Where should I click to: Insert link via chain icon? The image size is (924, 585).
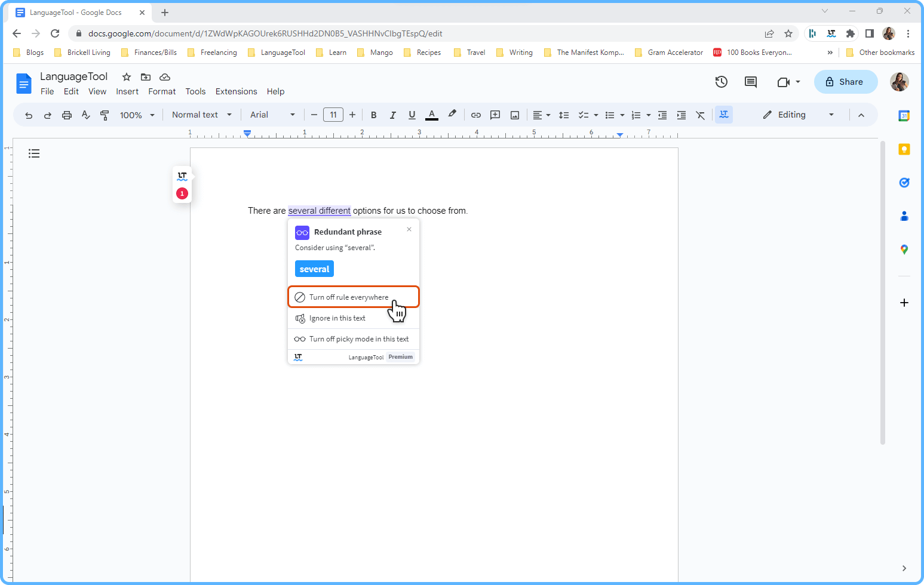pyautogui.click(x=476, y=115)
